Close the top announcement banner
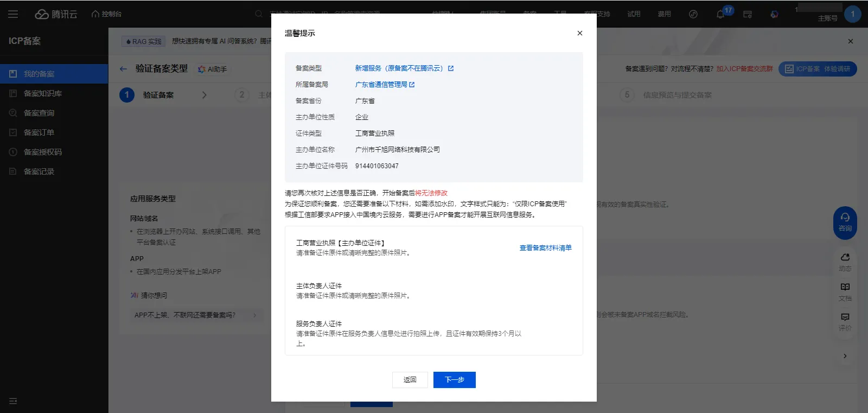The width and height of the screenshot is (868, 413). (x=850, y=41)
